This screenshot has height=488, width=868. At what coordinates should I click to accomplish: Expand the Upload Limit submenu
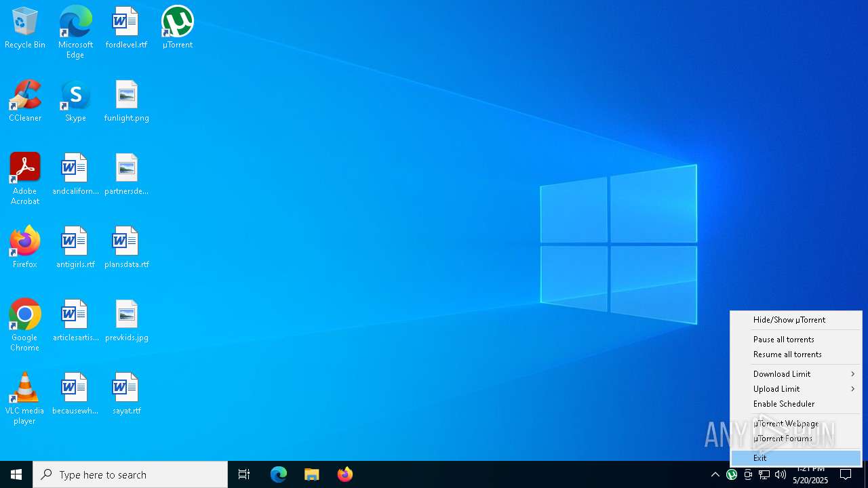point(795,389)
